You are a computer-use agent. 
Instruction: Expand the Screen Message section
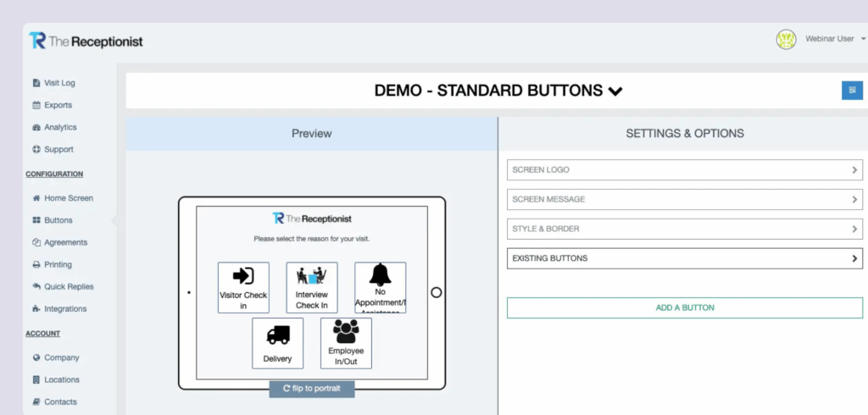(x=685, y=199)
